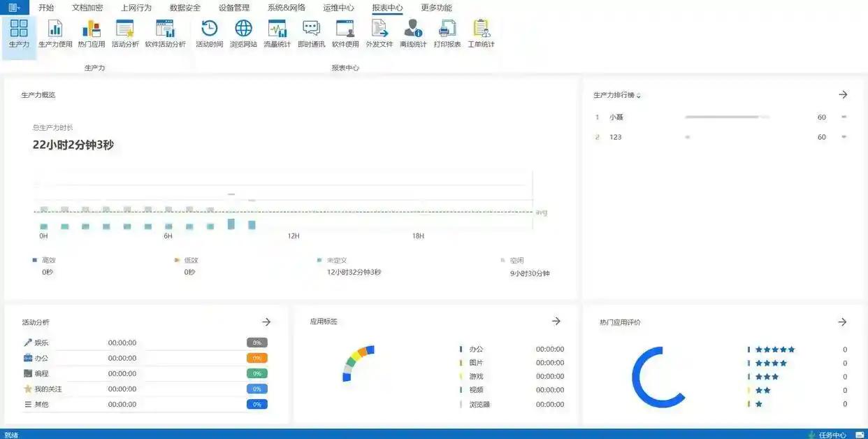
Task: Toggle the 空闲 legend item
Action: (x=512, y=260)
